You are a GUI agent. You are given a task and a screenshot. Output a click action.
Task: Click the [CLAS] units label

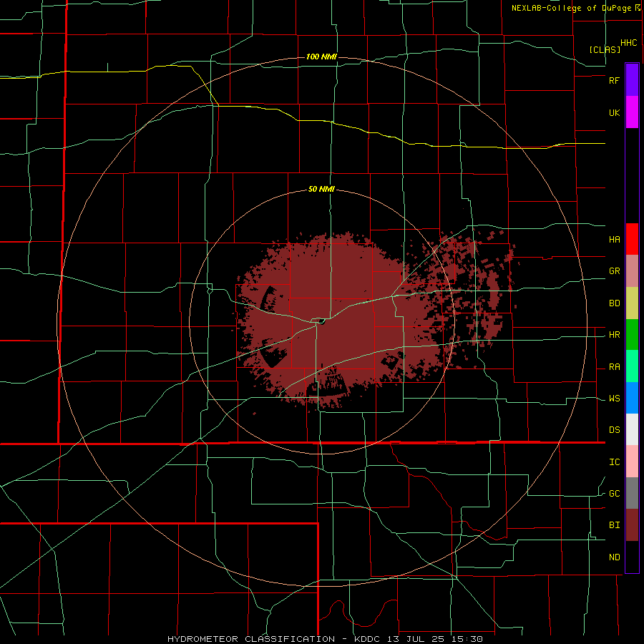pyautogui.click(x=605, y=49)
